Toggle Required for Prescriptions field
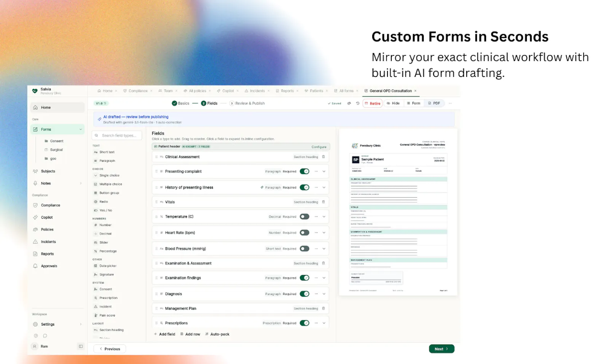Screen dimensions: 609x364 304,323
